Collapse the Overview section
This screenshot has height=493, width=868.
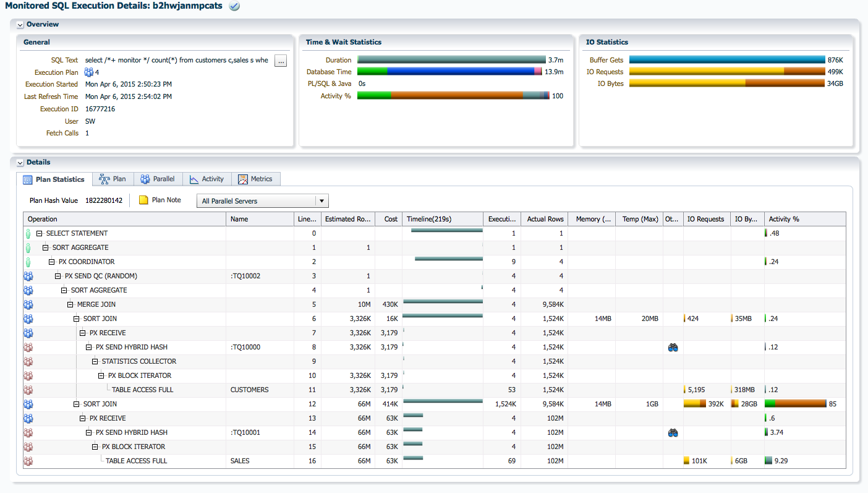20,25
